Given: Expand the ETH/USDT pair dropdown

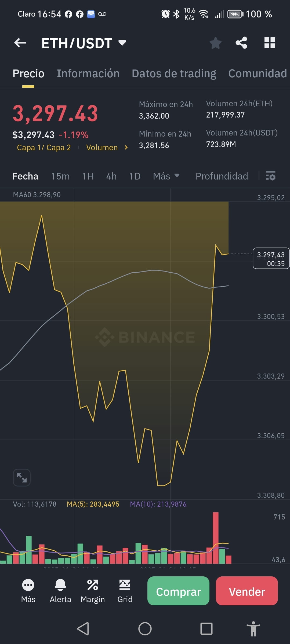Looking at the screenshot, I should click(x=122, y=43).
